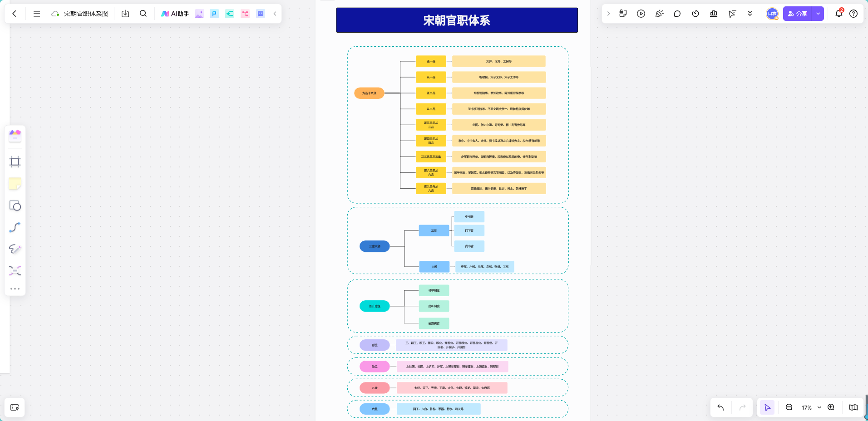Select the 尚书省 light blue node
The width and height of the screenshot is (868, 421).
469,246
